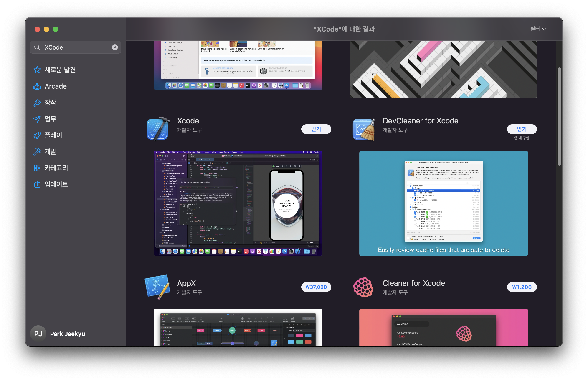Expand the 필터 filter dropdown
Viewport: 588px width, 380px height.
click(538, 29)
